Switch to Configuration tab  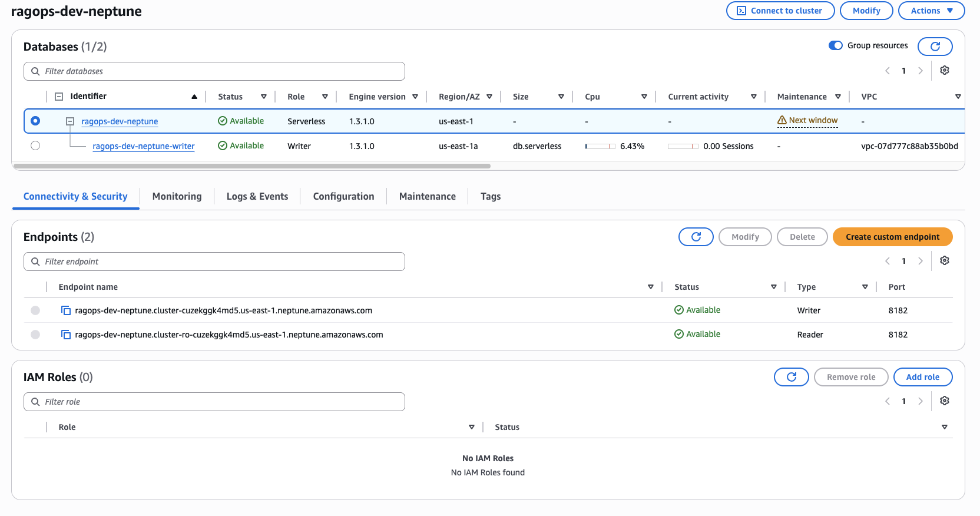click(343, 197)
